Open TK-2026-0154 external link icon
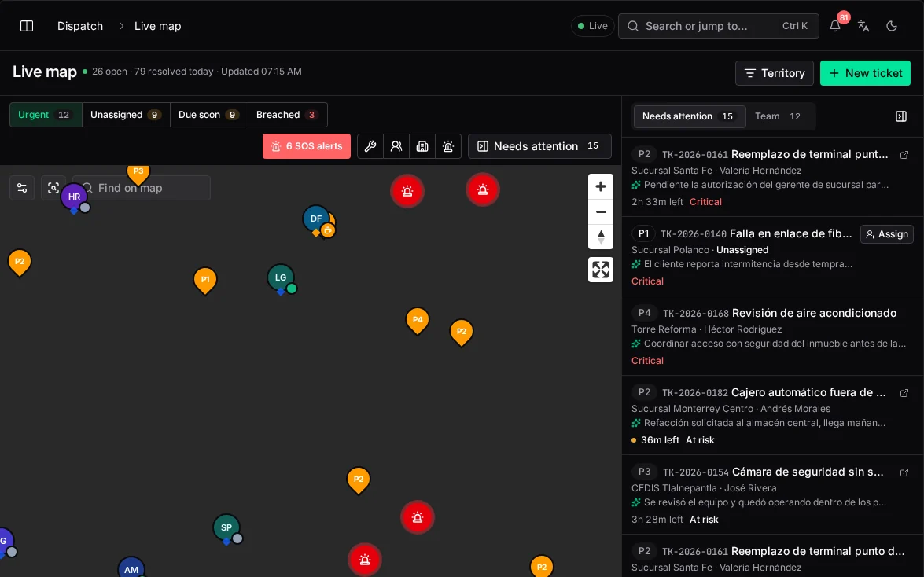This screenshot has height=577, width=924. pyautogui.click(x=904, y=472)
